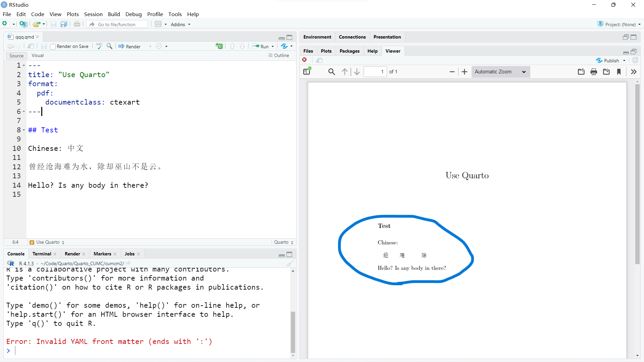Open the Debug menu

[x=133, y=14]
